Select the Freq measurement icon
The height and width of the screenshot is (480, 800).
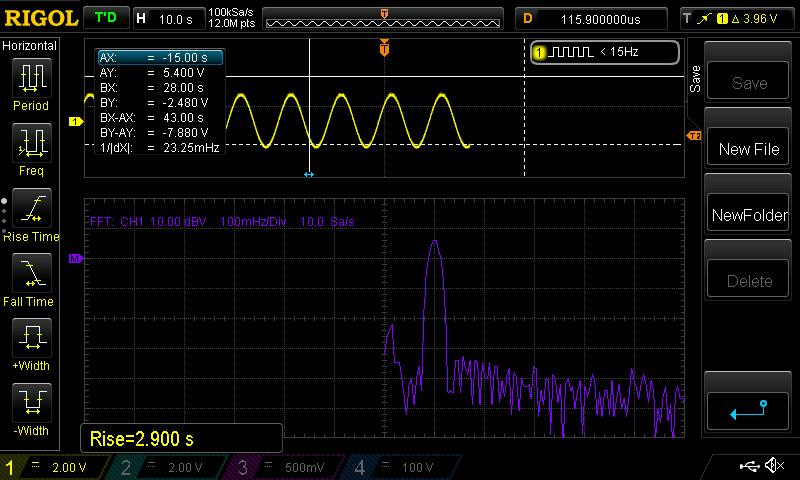point(31,144)
